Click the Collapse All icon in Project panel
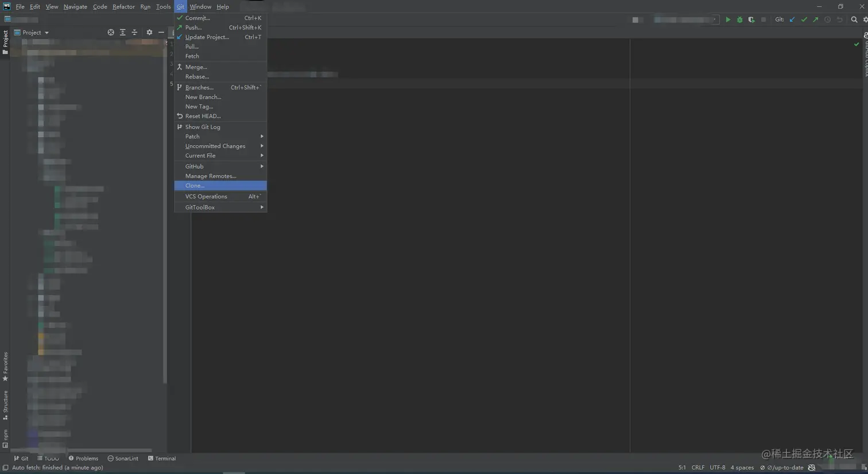Image resolution: width=868 pixels, height=474 pixels. click(x=134, y=33)
